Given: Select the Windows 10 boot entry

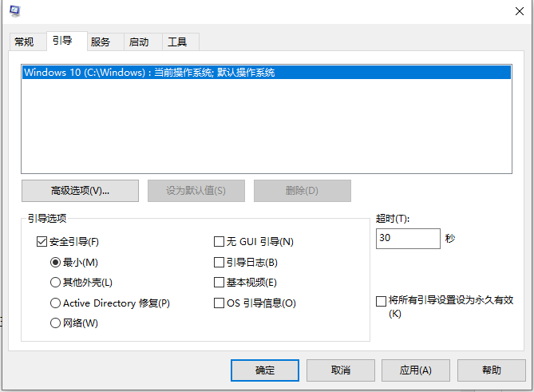Looking at the screenshot, I should [x=149, y=72].
